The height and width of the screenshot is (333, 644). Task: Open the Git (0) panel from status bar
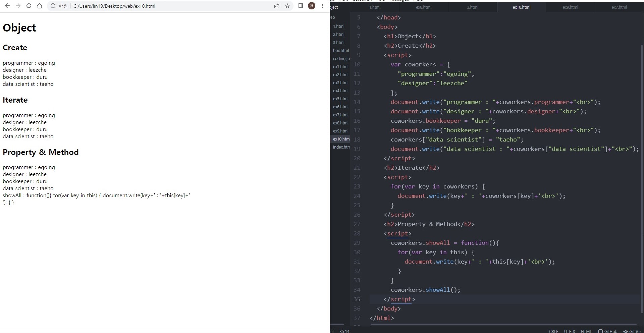632,331
